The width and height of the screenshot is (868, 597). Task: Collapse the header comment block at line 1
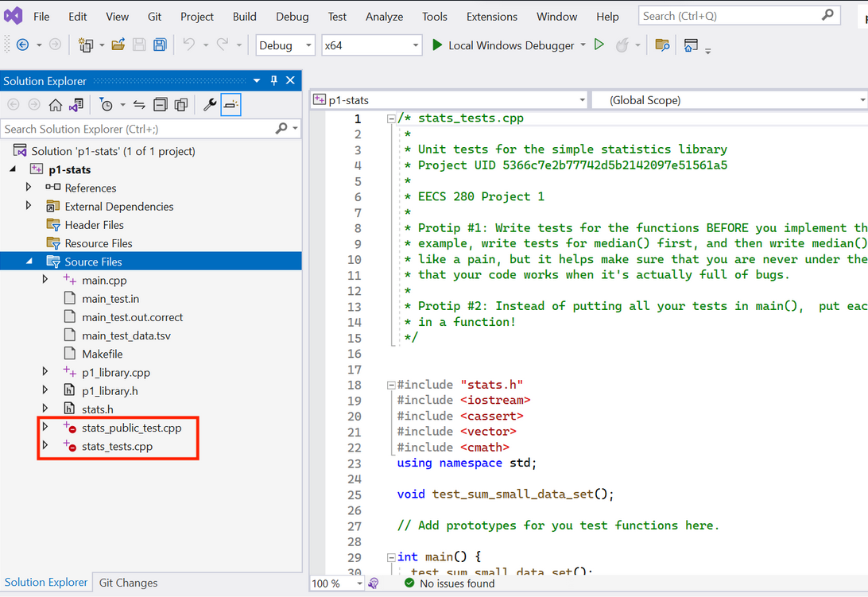[x=390, y=119]
